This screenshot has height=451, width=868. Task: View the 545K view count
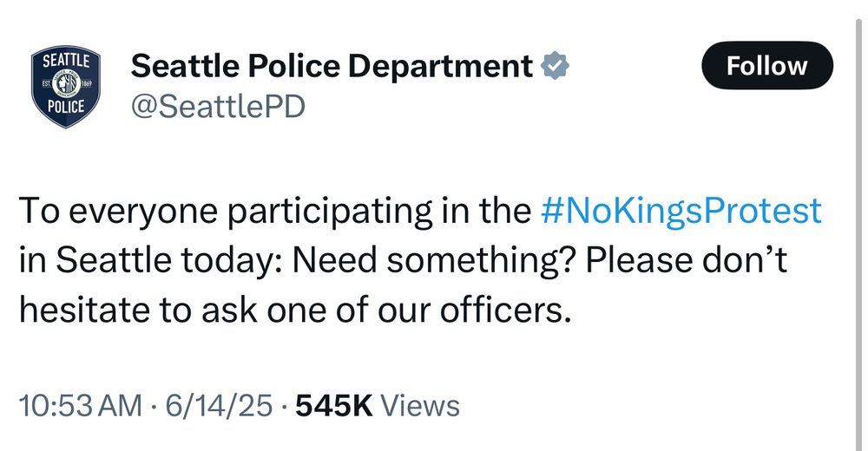click(334, 406)
